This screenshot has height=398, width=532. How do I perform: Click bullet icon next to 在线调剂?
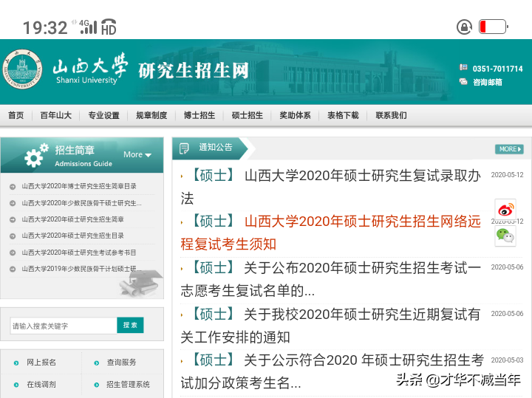[x=16, y=385]
